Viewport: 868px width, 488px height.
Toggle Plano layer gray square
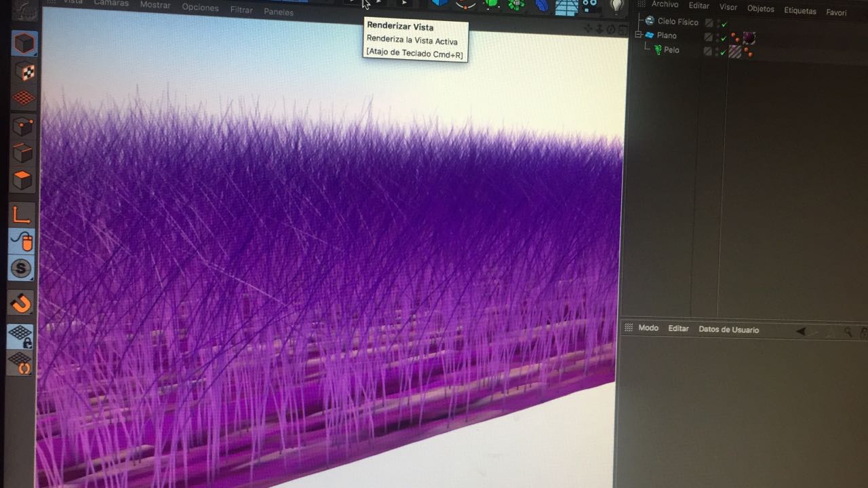708,37
